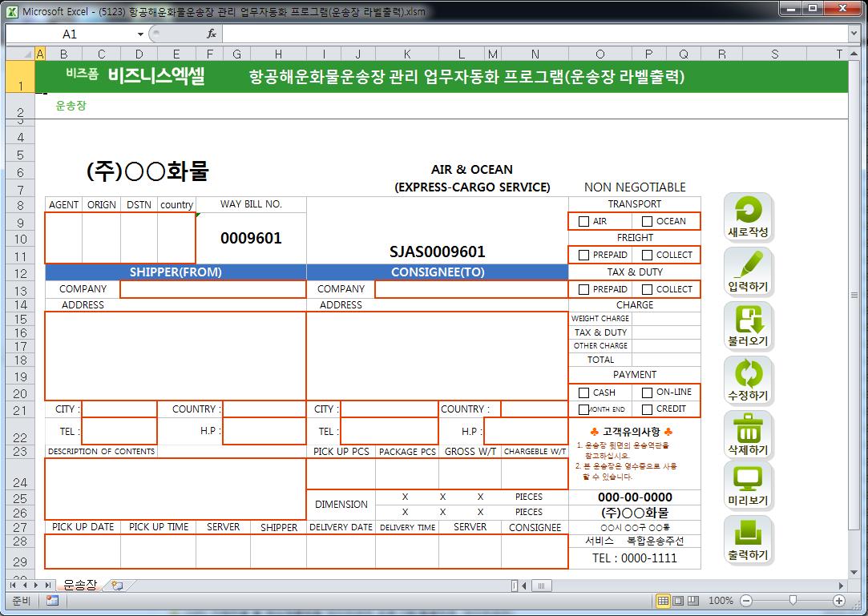Viewport: 868px width, 616px height.
Task: Switch to Page Layout view
Action: (x=678, y=601)
